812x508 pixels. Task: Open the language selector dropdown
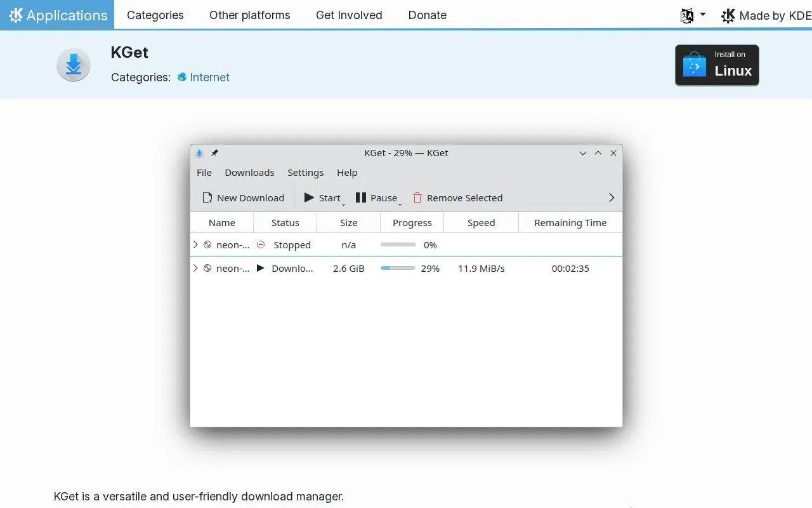point(693,15)
